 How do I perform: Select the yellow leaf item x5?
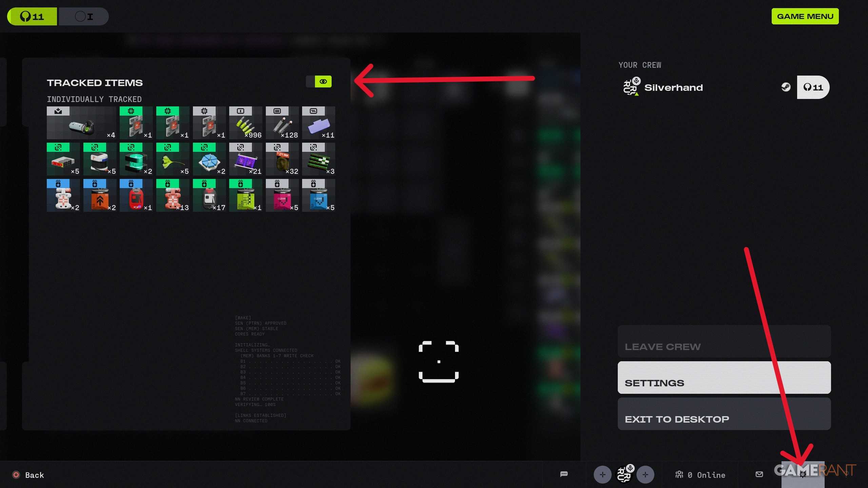tap(173, 159)
